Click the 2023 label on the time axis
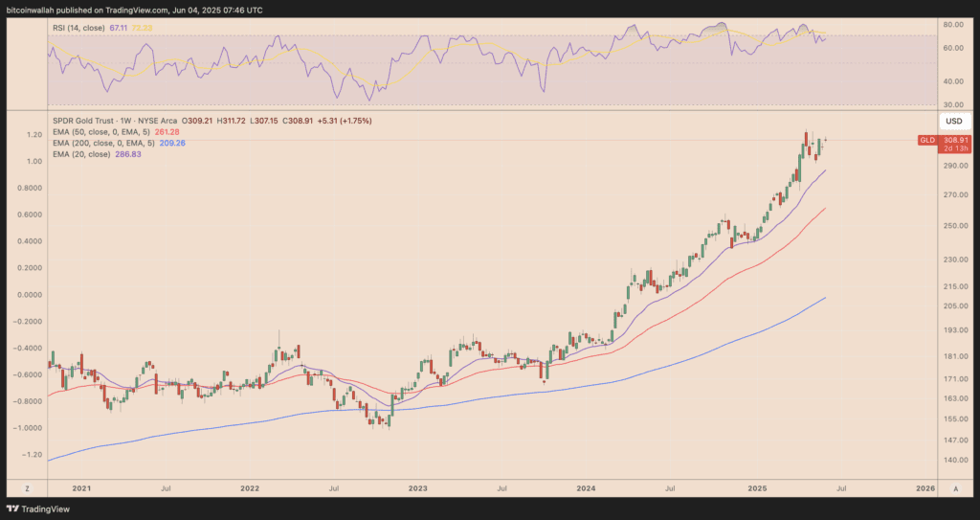Image resolution: width=980 pixels, height=520 pixels. point(417,488)
